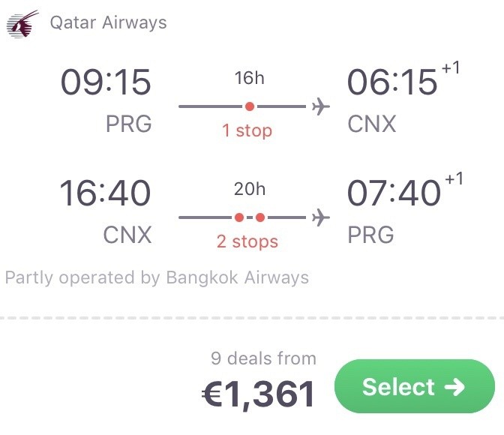Click the first red stop dot on return flight
504x435 pixels.
pos(239,217)
